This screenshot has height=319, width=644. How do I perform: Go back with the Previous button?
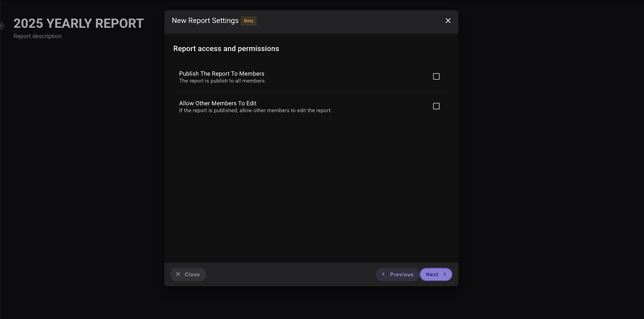click(397, 274)
